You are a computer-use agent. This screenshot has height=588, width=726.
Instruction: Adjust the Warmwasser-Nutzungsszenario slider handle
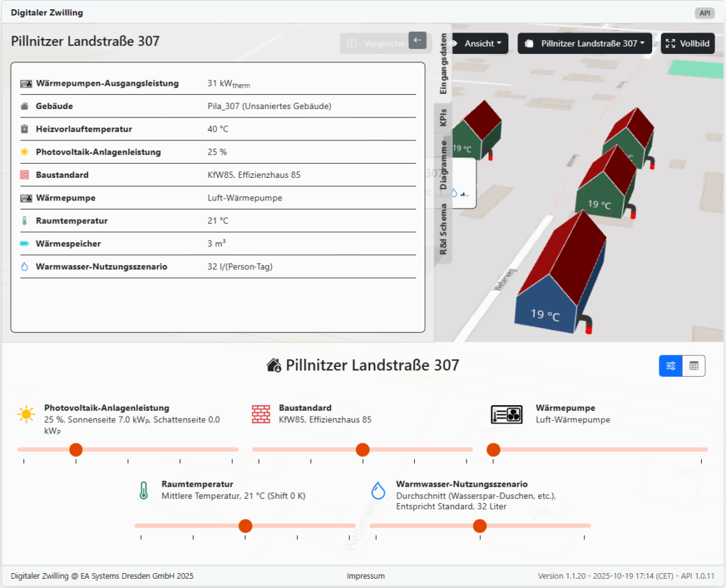pos(480,526)
